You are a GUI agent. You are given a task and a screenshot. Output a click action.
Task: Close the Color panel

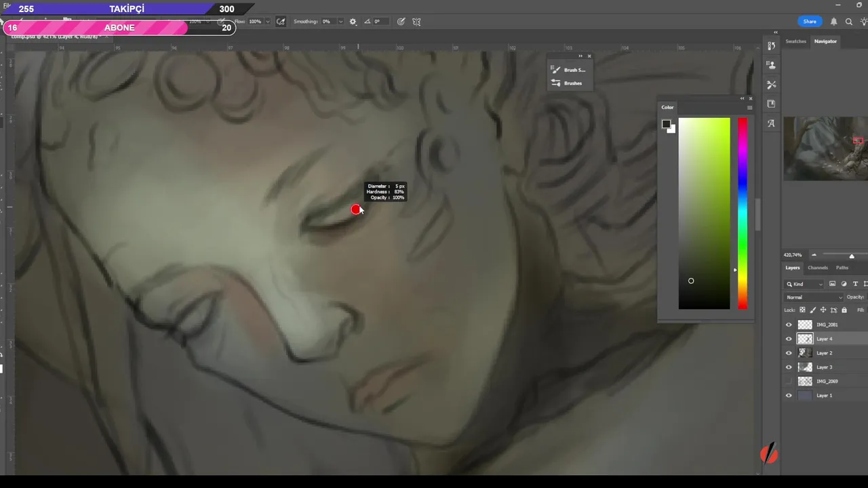750,98
